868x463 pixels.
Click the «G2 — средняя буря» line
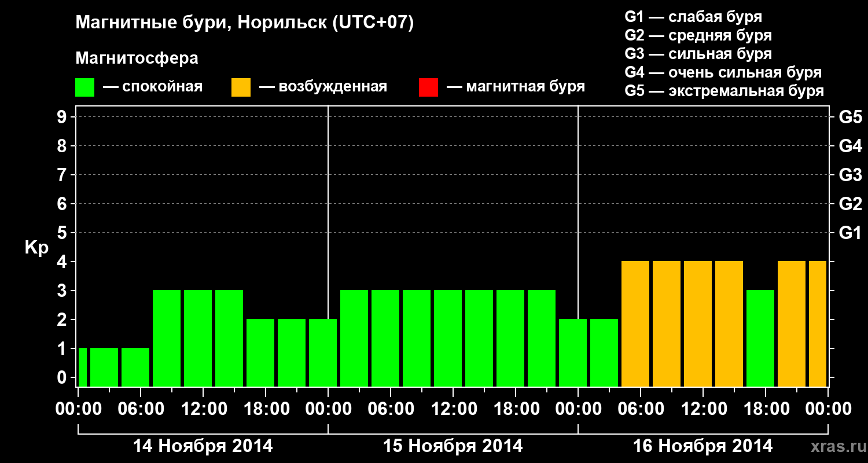coord(698,35)
